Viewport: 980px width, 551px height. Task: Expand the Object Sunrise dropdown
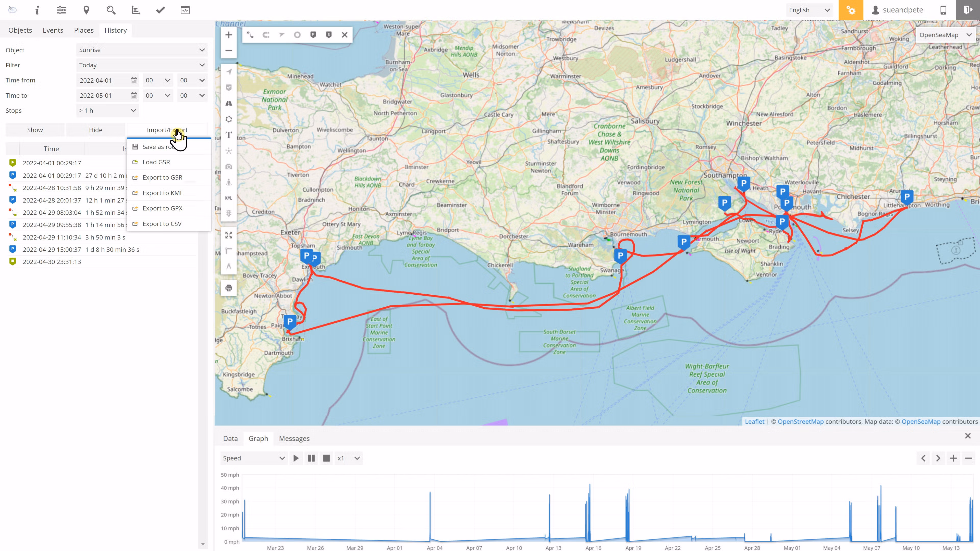coord(142,50)
